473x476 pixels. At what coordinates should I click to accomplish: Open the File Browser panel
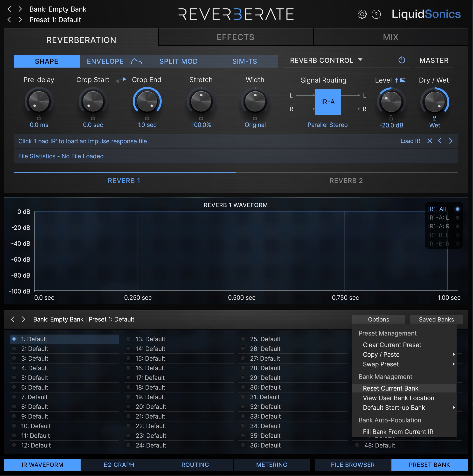coord(353,465)
